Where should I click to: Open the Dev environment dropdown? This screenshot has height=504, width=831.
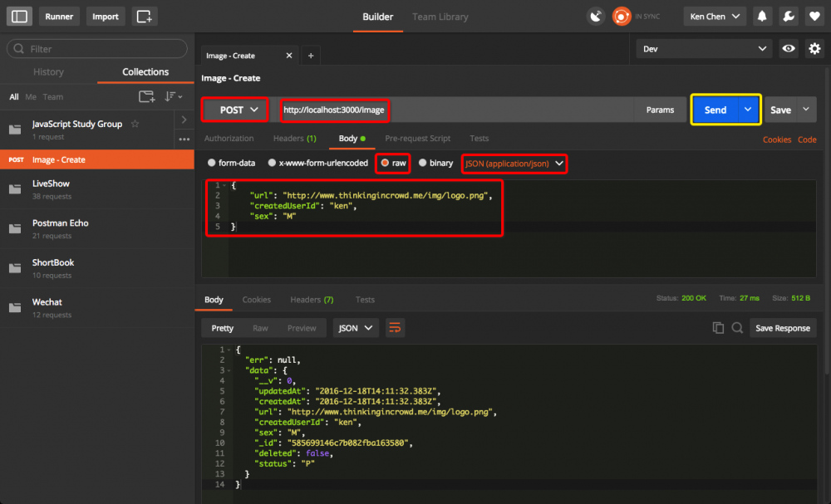pyautogui.click(x=703, y=48)
